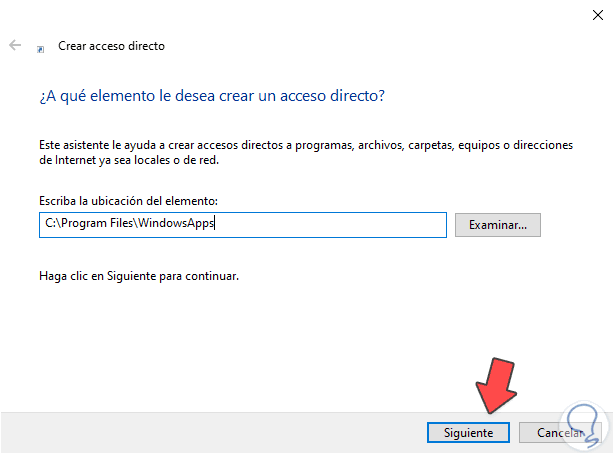
Task: Click the Haga clic en Siguiente hint text
Action: click(x=139, y=274)
